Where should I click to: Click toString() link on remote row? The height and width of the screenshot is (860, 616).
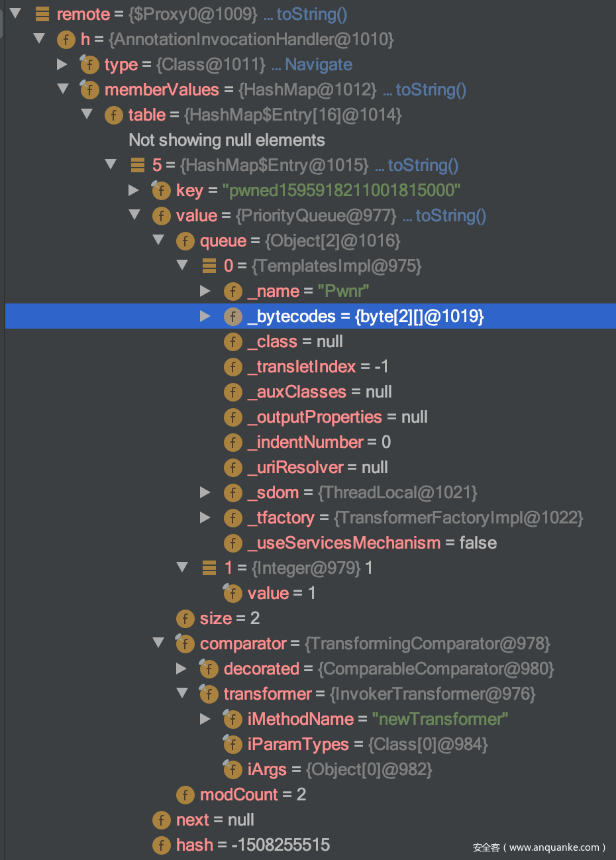coord(311,14)
